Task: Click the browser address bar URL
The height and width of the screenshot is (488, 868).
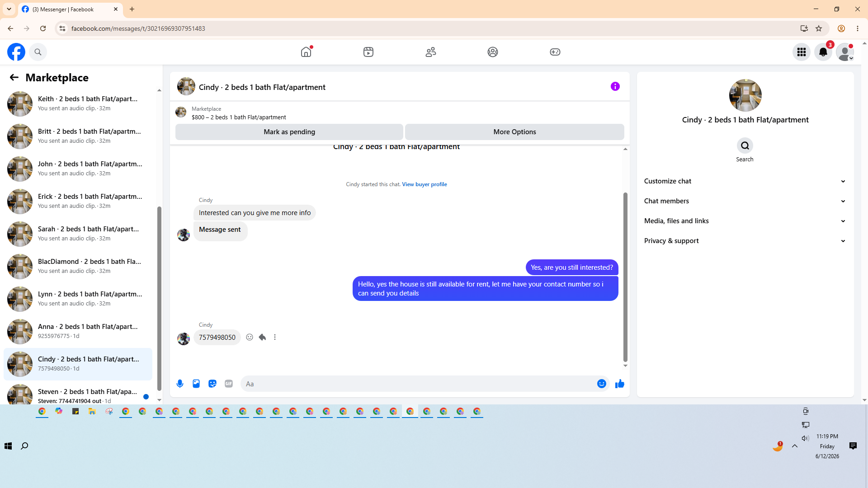Action: click(x=138, y=28)
